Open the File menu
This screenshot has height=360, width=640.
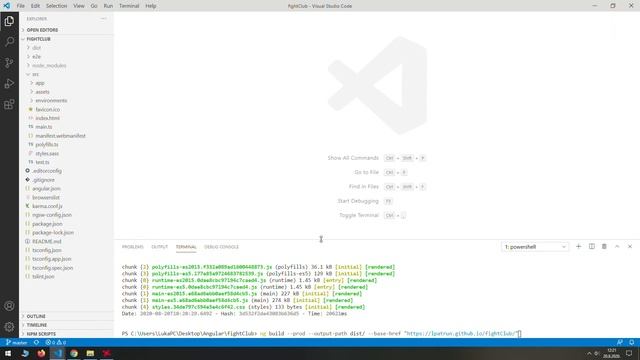pos(20,6)
